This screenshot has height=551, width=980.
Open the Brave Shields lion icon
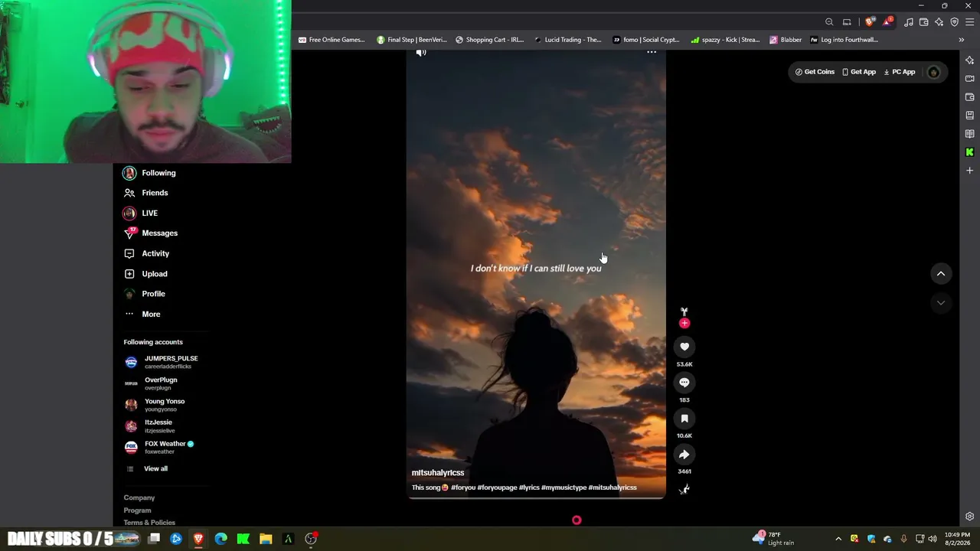(869, 22)
